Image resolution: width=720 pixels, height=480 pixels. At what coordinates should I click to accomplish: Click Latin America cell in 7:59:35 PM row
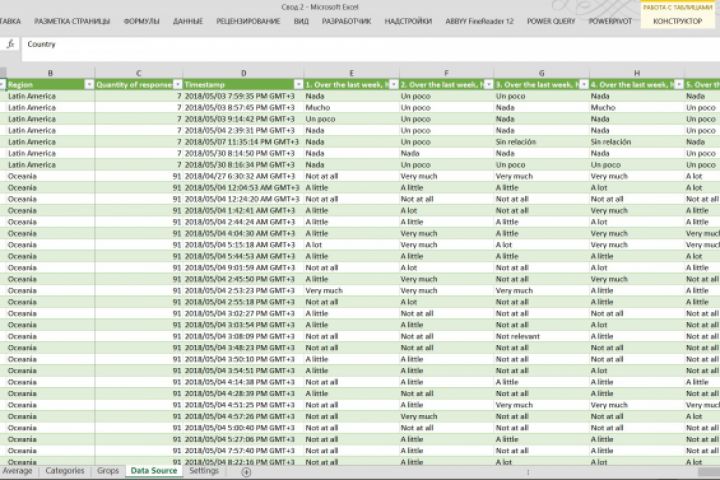coord(50,96)
